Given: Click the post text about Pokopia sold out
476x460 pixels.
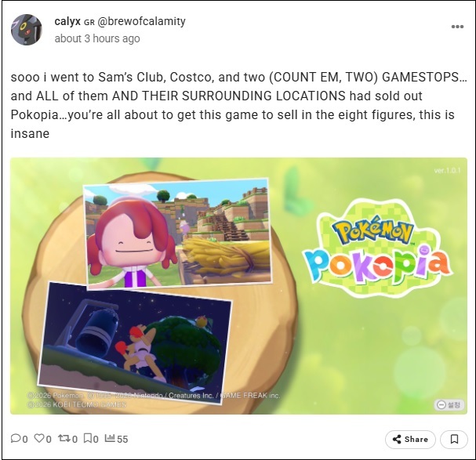Looking at the screenshot, I should coord(238,105).
